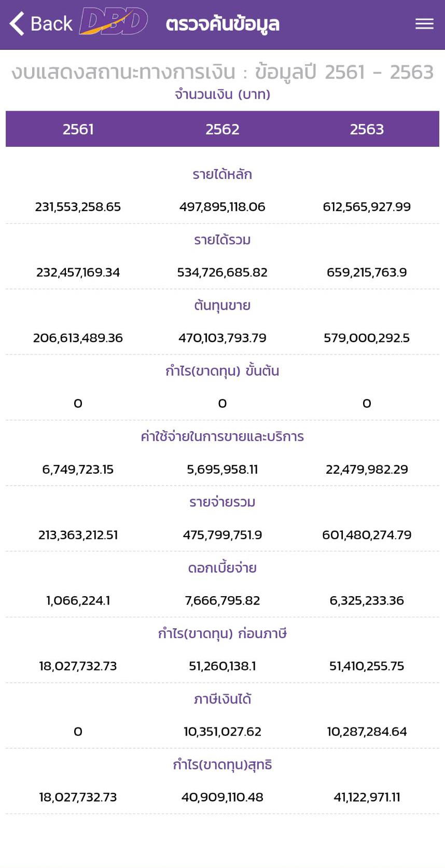Click the Back text label
445x868 pixels.
coord(51,24)
